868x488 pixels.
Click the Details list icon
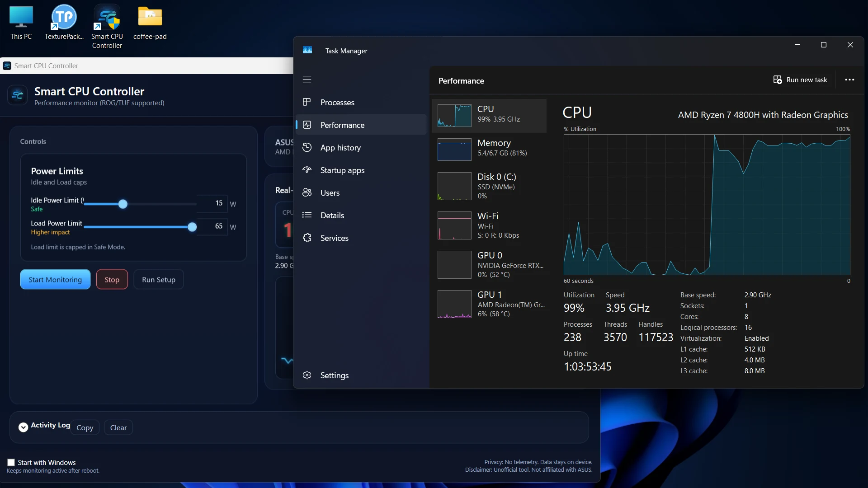[x=307, y=215]
